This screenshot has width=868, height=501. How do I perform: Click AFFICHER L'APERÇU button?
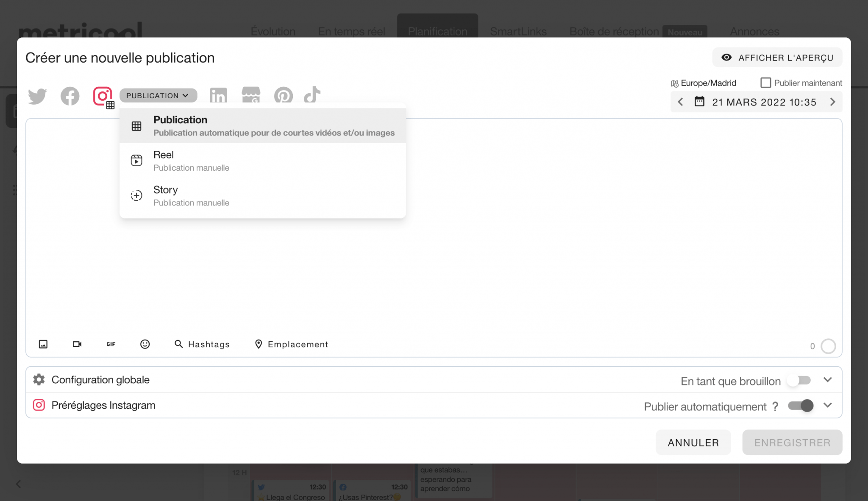(x=777, y=58)
